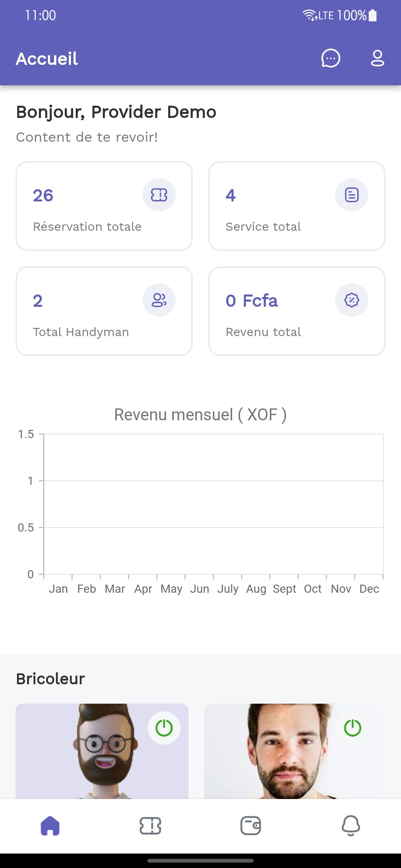The image size is (401, 868).
Task: Tap the Accueil header title
Action: click(47, 59)
